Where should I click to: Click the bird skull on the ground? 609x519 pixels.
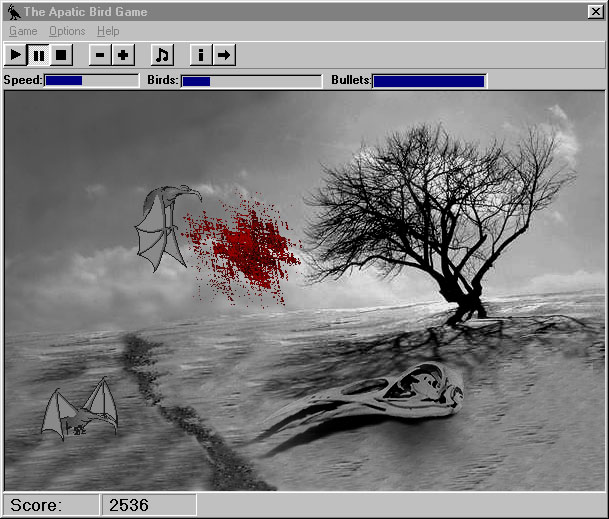[x=365, y=404]
